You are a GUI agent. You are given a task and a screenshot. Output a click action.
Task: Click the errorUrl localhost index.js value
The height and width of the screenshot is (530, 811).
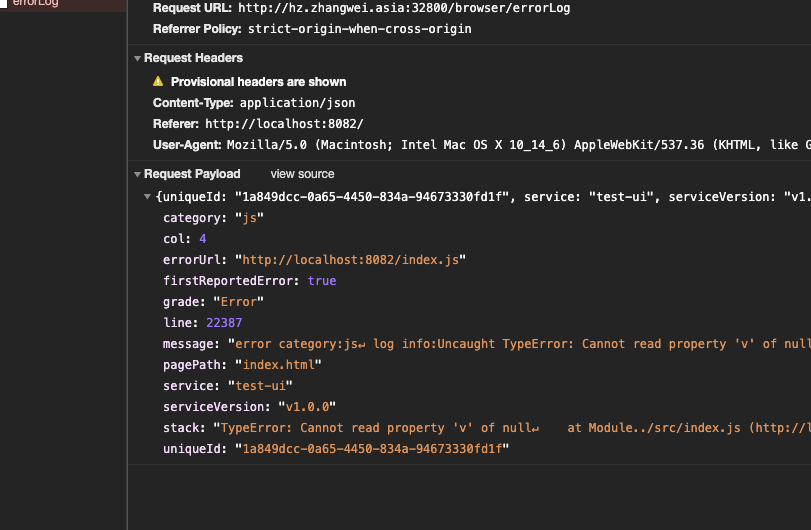coord(351,260)
